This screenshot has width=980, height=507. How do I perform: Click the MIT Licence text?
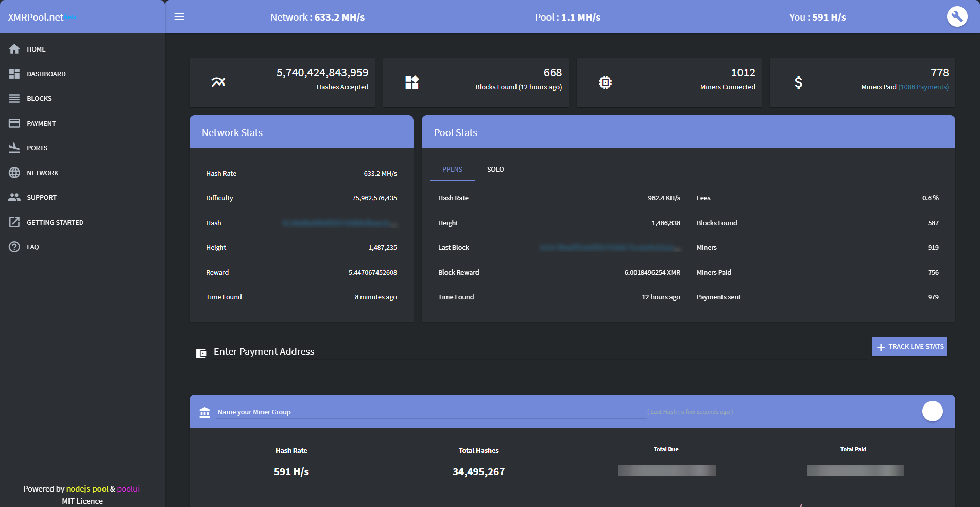[82, 501]
